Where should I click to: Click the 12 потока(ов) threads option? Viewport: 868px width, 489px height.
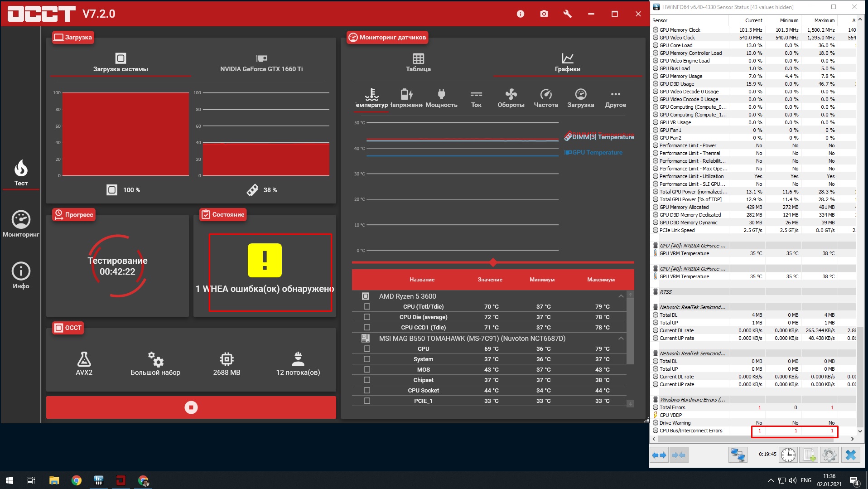point(298,363)
